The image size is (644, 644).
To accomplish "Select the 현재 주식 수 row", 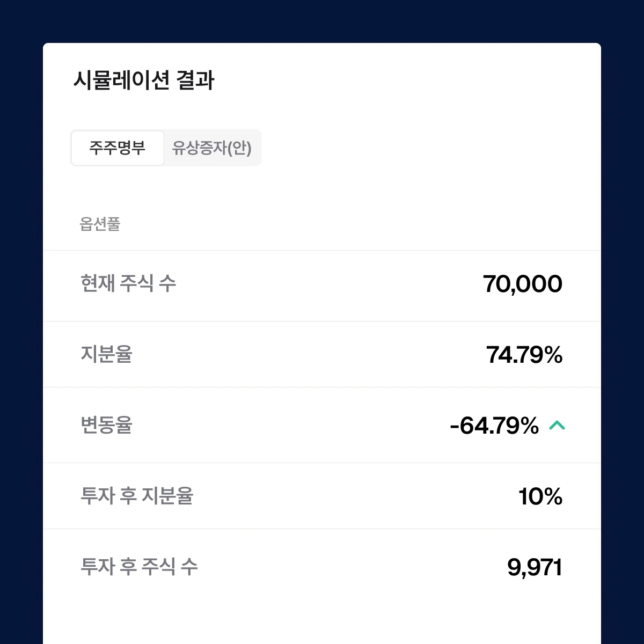I will click(x=322, y=284).
